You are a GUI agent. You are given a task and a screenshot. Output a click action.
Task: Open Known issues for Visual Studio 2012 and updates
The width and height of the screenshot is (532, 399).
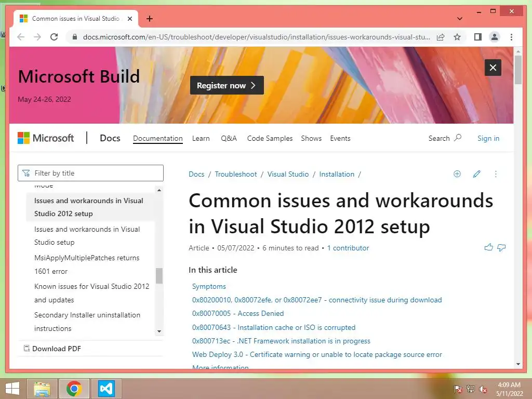point(90,293)
